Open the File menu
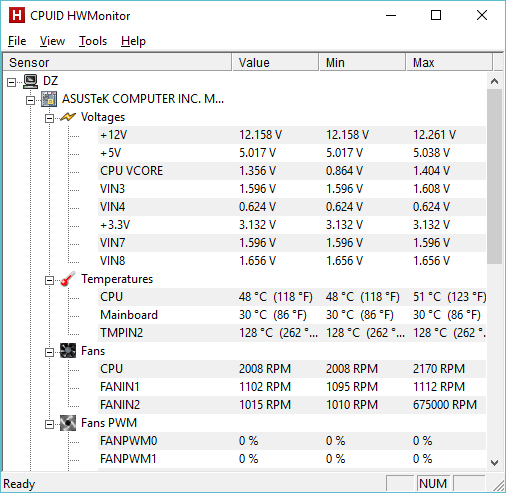Image resolution: width=506 pixels, height=493 pixels. (17, 41)
